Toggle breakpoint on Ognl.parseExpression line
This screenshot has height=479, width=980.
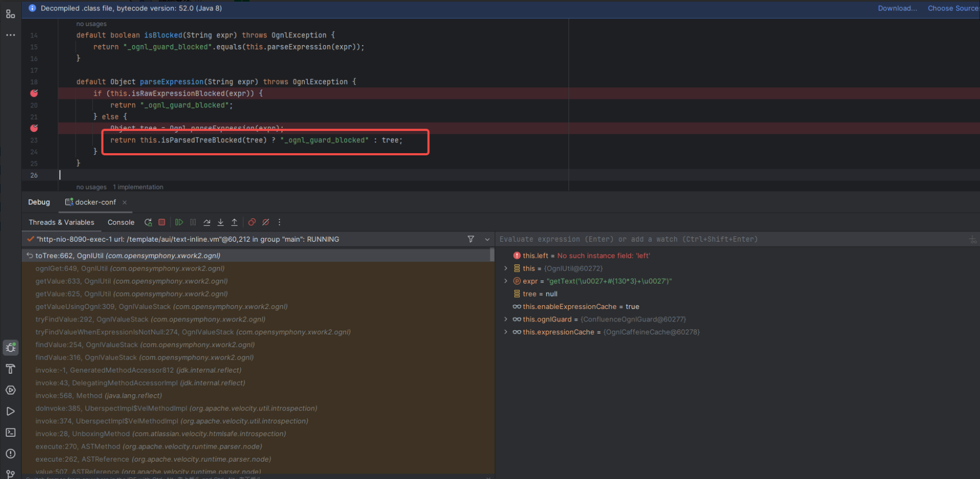coord(34,128)
